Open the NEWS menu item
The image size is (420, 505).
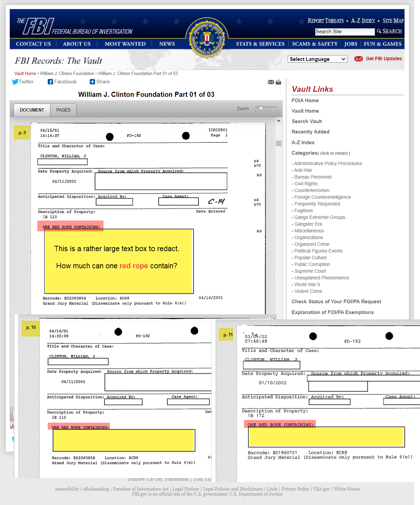[x=167, y=44]
